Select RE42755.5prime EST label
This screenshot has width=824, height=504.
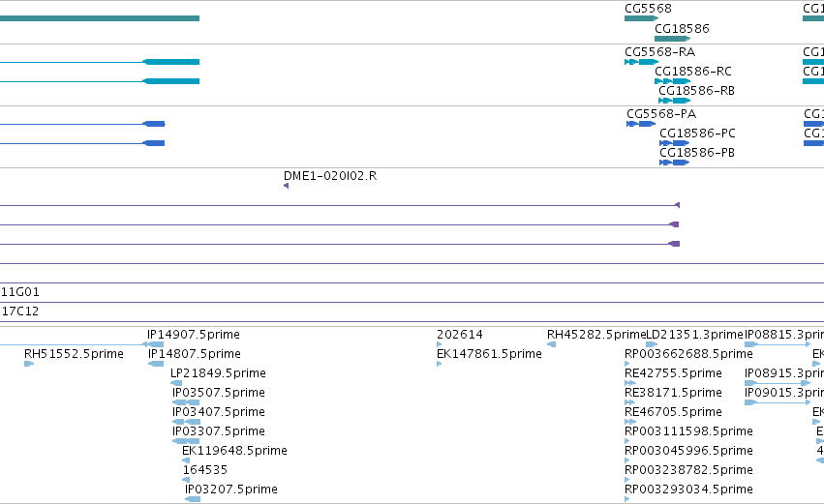click(x=673, y=373)
